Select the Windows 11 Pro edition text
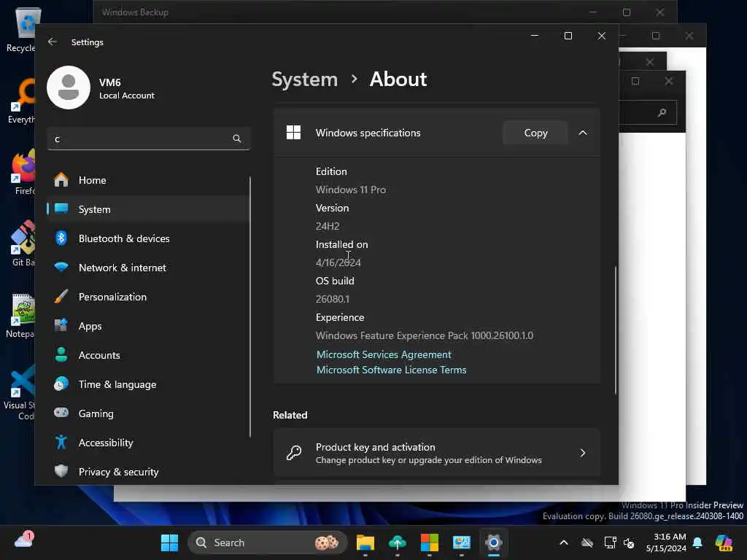This screenshot has width=747, height=560. coord(351,190)
